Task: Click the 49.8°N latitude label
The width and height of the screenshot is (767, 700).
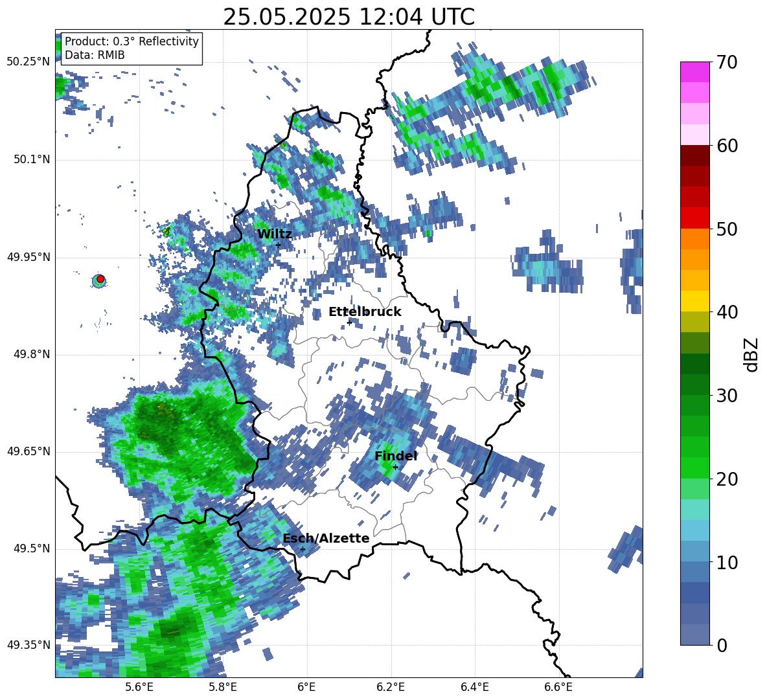Action: click(x=31, y=354)
